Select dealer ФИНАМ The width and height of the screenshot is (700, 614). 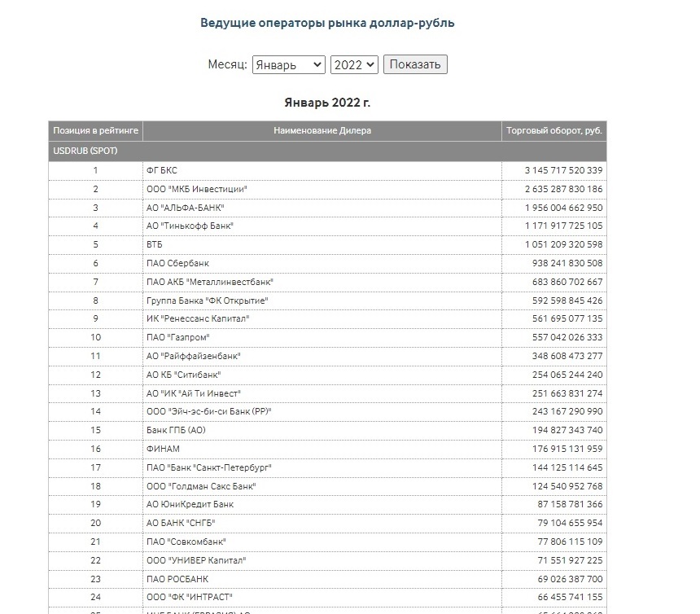coord(163,450)
